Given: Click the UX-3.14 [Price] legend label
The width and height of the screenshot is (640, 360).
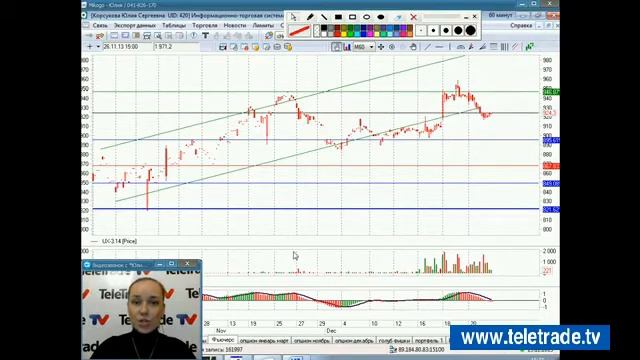Looking at the screenshot, I should pyautogui.click(x=119, y=241).
